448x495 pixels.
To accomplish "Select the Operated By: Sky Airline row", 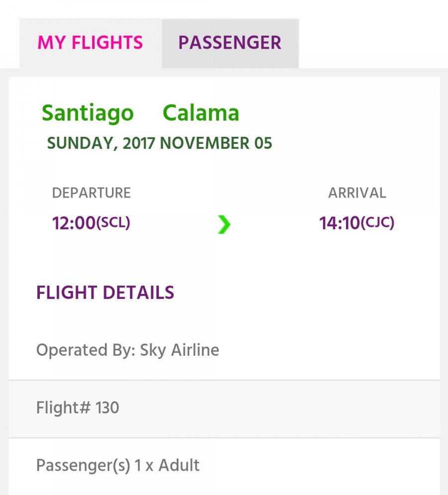I will [224, 350].
